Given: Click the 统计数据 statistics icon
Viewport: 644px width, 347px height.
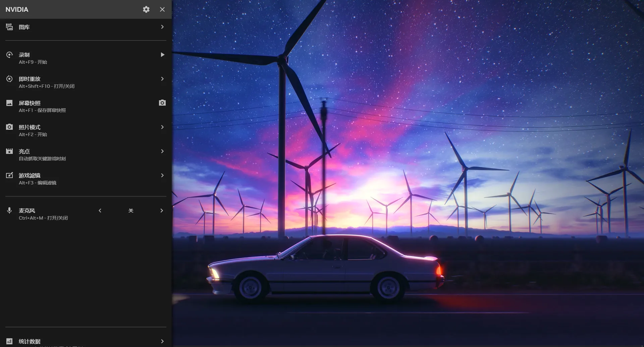Looking at the screenshot, I should (x=9, y=341).
